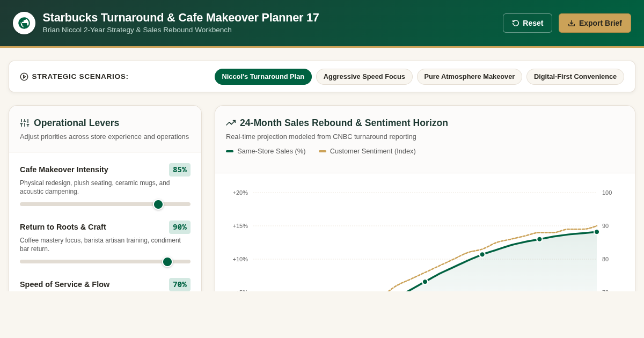Click the Return to Roots & Craft label

[63, 227]
